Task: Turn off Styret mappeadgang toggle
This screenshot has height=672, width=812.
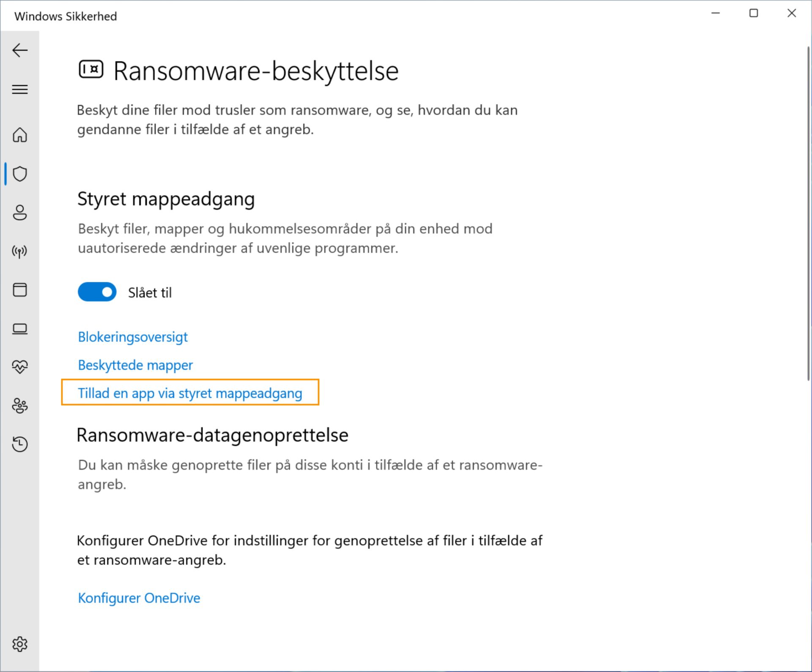Action: (97, 292)
